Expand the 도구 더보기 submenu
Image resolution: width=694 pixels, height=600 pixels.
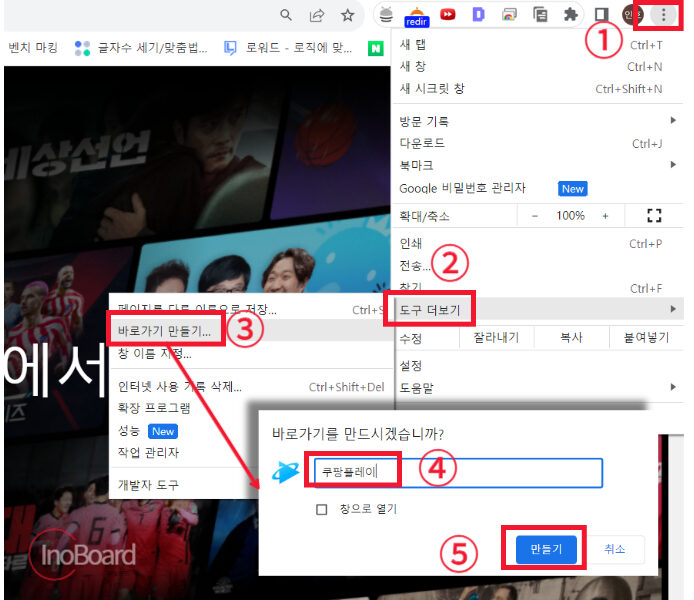click(x=538, y=309)
